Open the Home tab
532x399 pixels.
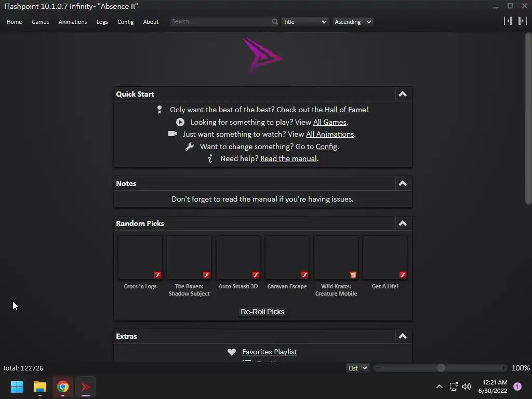14,22
